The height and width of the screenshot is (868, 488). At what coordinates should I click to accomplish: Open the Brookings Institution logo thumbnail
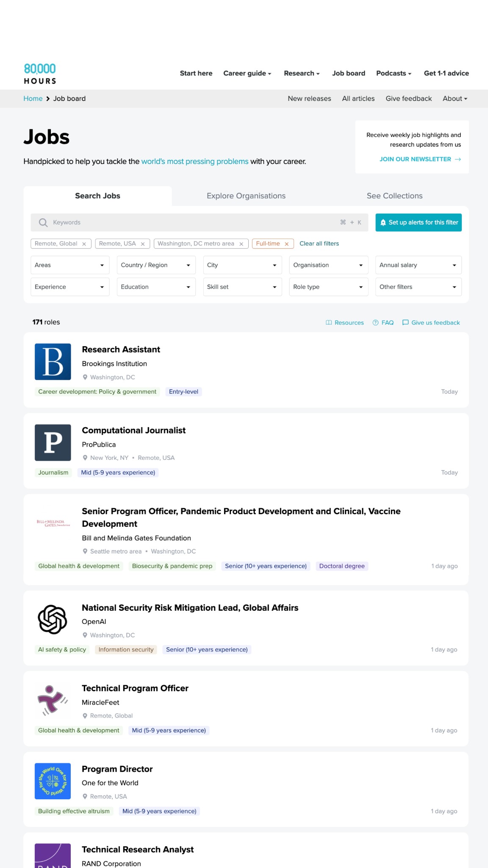(x=53, y=362)
